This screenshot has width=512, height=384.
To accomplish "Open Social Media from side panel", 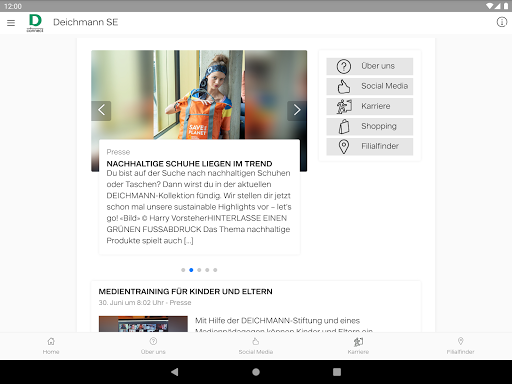I will click(x=370, y=86).
